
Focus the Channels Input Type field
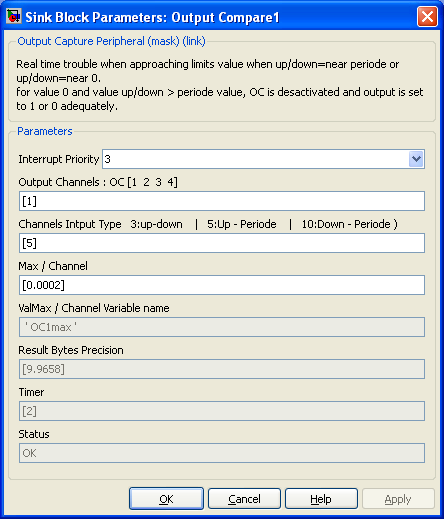click(222, 243)
